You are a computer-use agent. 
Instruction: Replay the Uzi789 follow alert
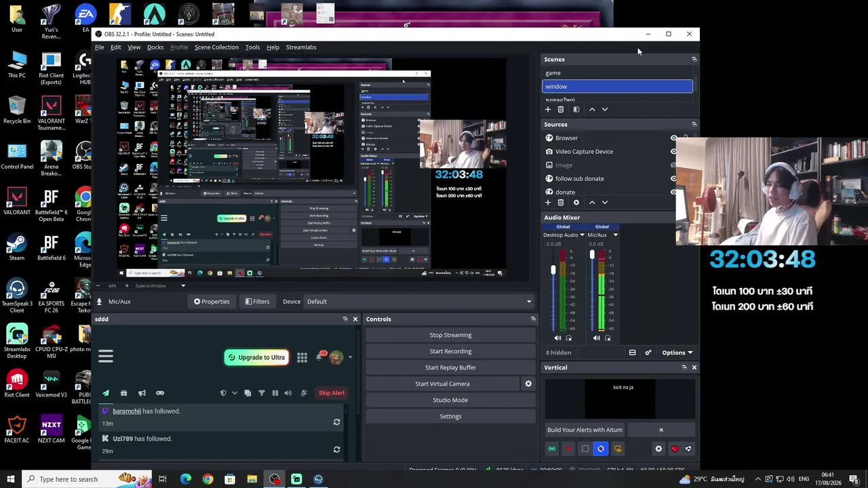click(336, 449)
